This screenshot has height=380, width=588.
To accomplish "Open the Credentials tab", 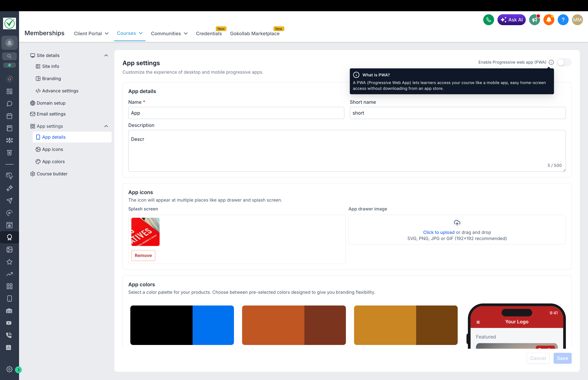I will pos(209,34).
